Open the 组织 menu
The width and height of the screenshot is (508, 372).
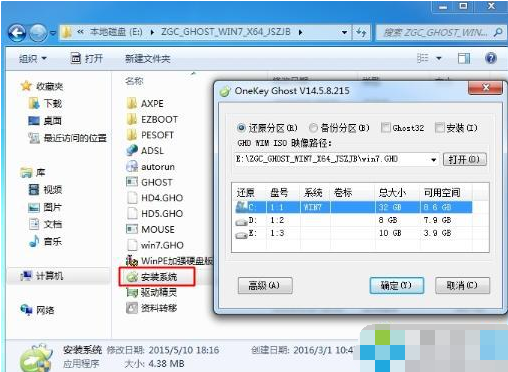(x=33, y=59)
